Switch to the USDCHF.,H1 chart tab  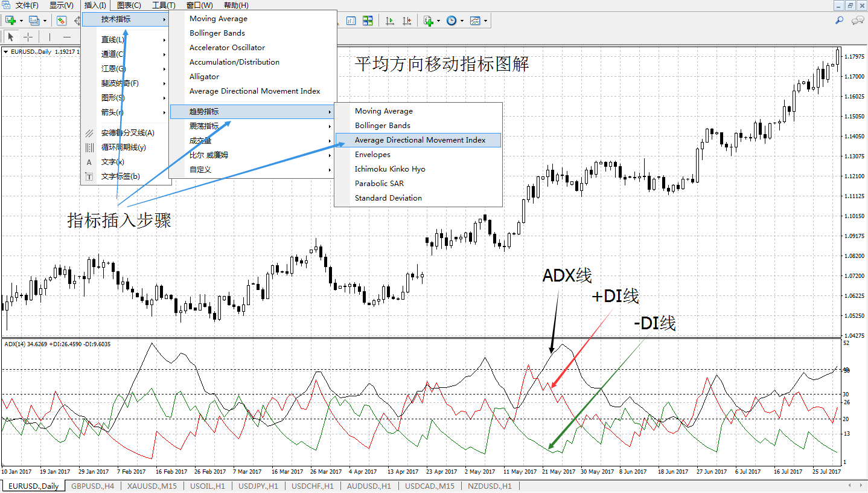click(312, 486)
